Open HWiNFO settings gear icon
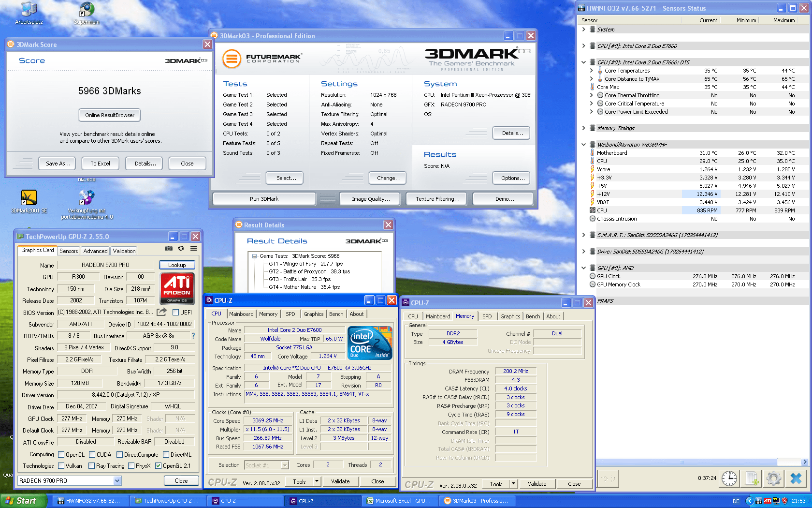This screenshot has height=508, width=812. pyautogui.click(x=774, y=478)
